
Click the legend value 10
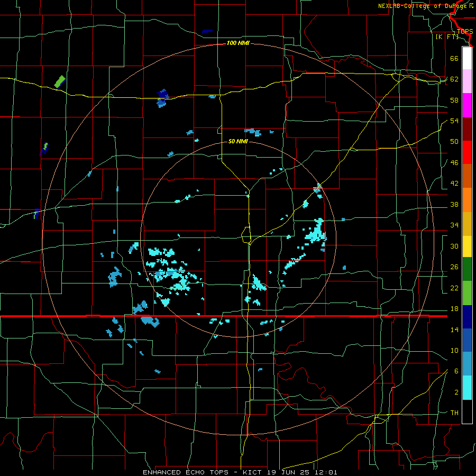[454, 350]
